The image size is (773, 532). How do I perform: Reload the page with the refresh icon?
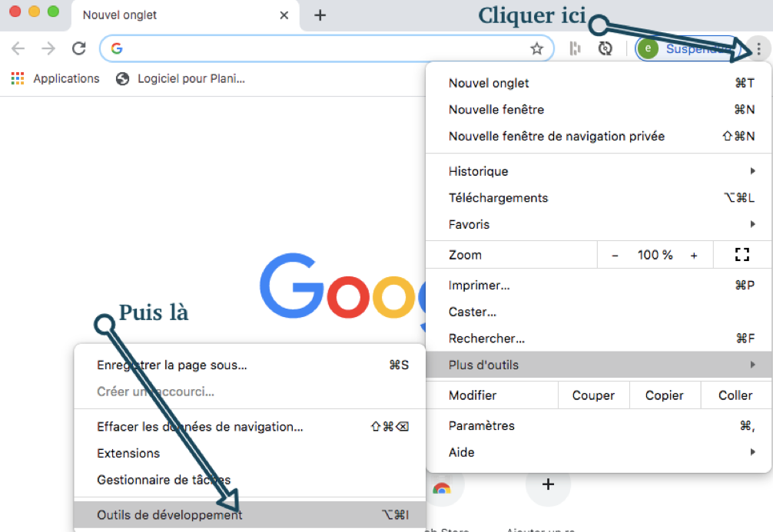[x=79, y=48]
